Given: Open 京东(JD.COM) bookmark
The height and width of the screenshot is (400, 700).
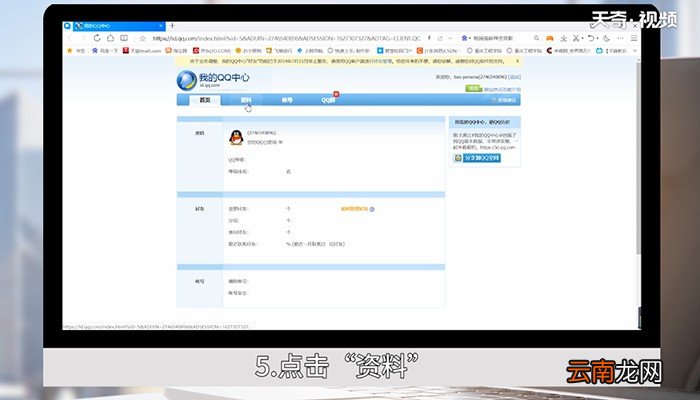Looking at the screenshot, I should (x=212, y=51).
